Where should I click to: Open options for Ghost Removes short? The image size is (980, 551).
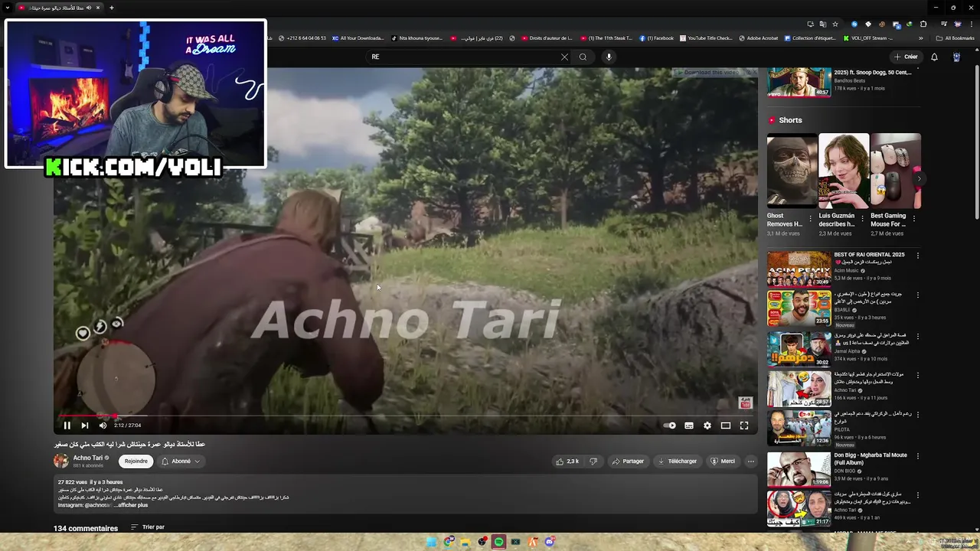pyautogui.click(x=810, y=218)
